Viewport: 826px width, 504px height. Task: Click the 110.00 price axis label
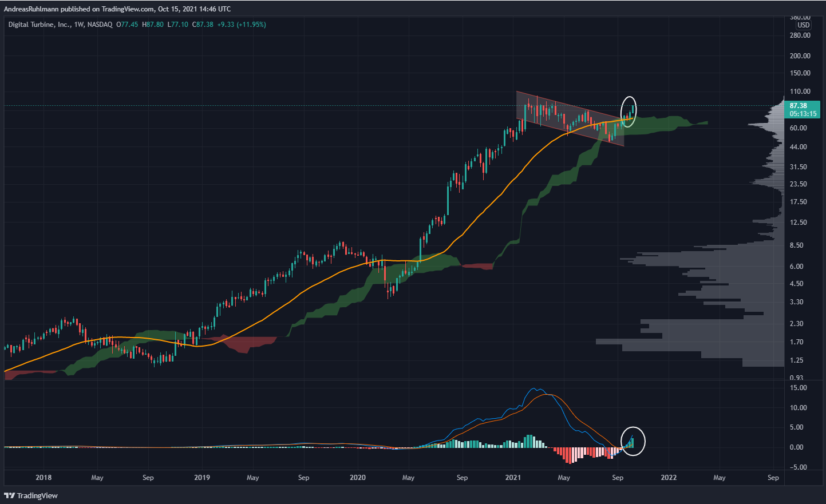(x=800, y=92)
